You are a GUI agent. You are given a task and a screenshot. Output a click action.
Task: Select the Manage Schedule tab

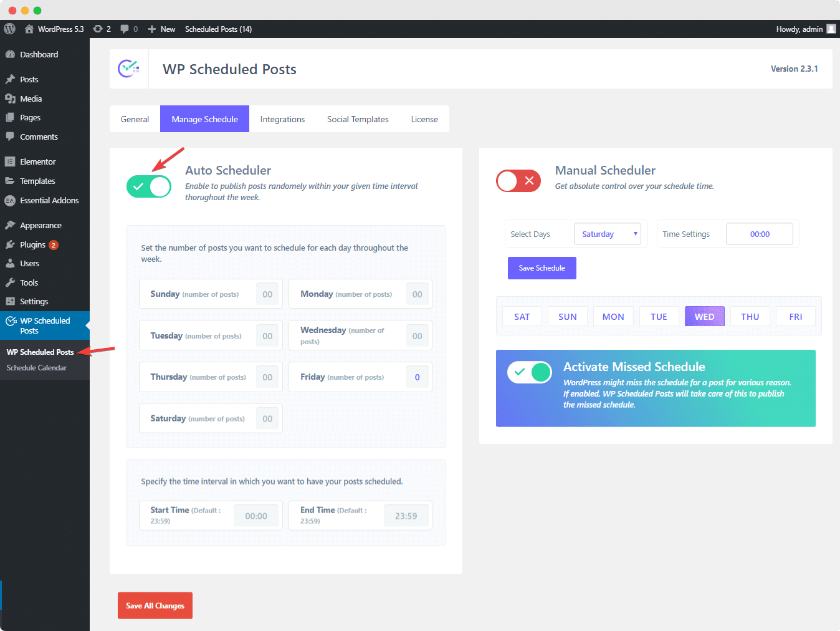204,119
